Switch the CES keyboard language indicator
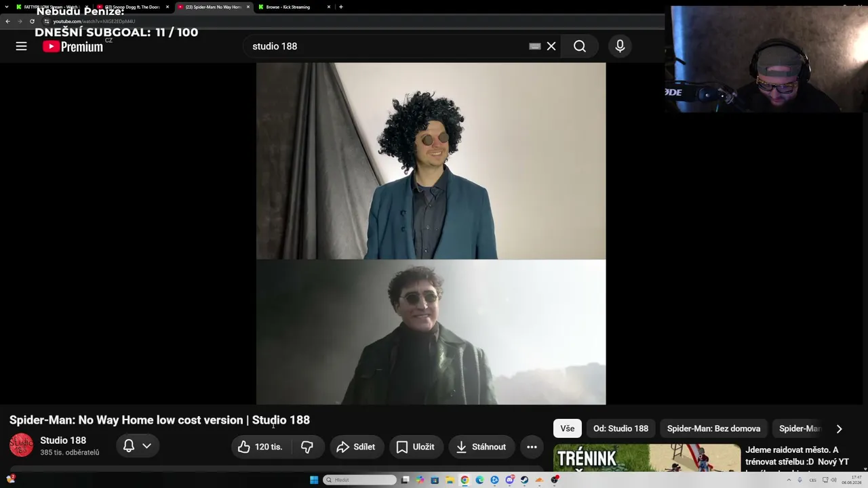The height and width of the screenshot is (488, 868). (x=812, y=480)
